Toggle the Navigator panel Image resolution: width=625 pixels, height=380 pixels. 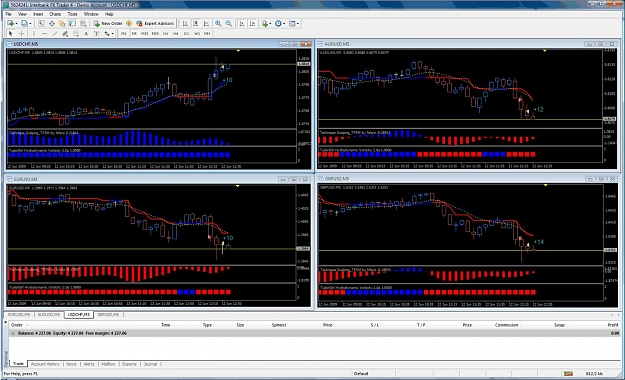(x=62, y=24)
